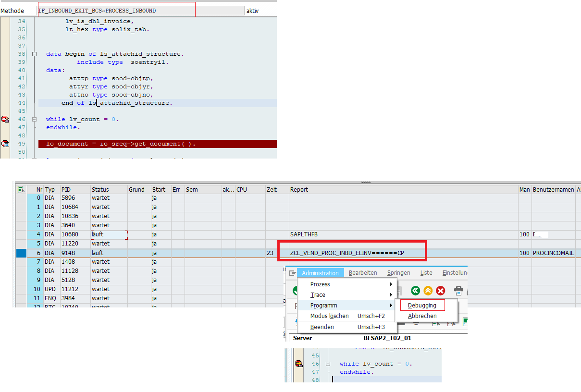Choose Debugging from the Programm submenu
Image resolution: width=581 pixels, height=392 pixels.
click(422, 305)
